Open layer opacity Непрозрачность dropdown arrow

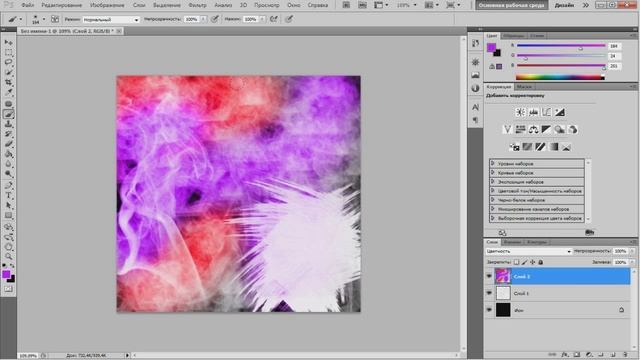tap(632, 251)
